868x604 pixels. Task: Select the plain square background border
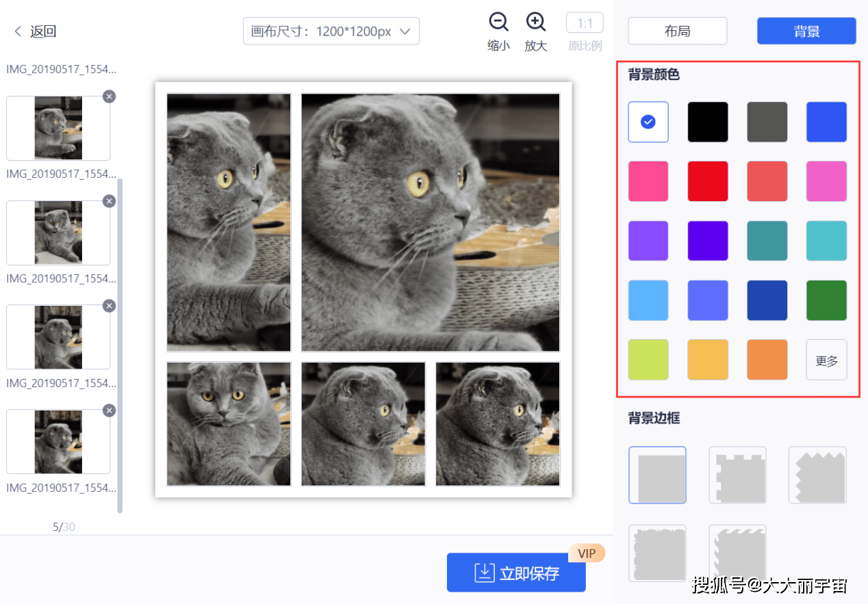657,475
